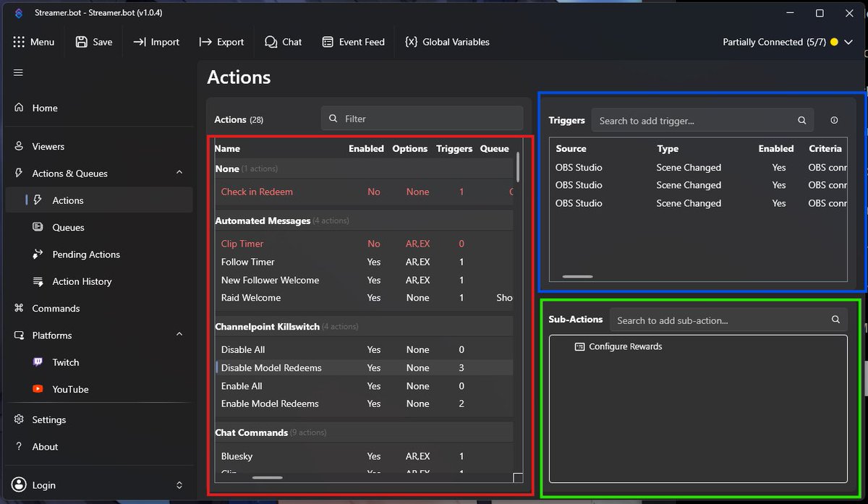Collapse the Automated Messages group header

click(x=364, y=221)
